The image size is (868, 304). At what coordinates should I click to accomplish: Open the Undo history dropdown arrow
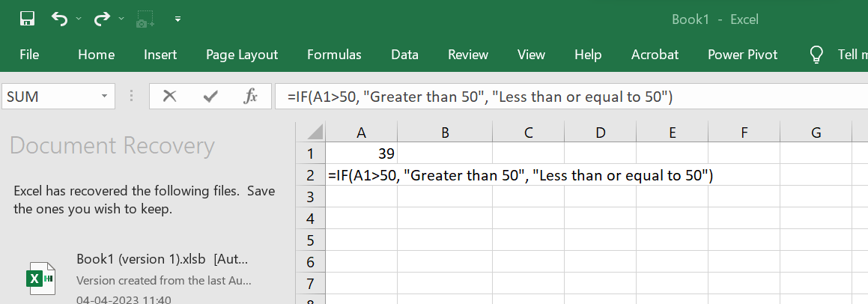pos(78,19)
